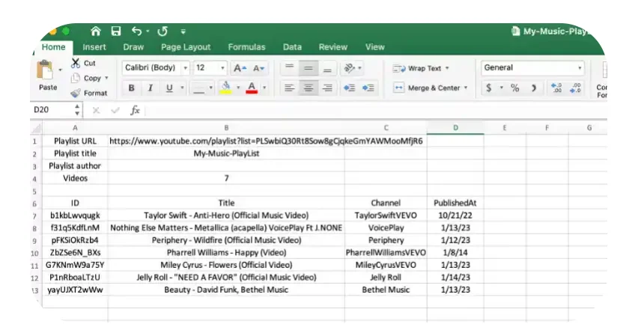The width and height of the screenshot is (644, 336).
Task: Cut the selection with the scissors icon
Action: pyautogui.click(x=76, y=63)
